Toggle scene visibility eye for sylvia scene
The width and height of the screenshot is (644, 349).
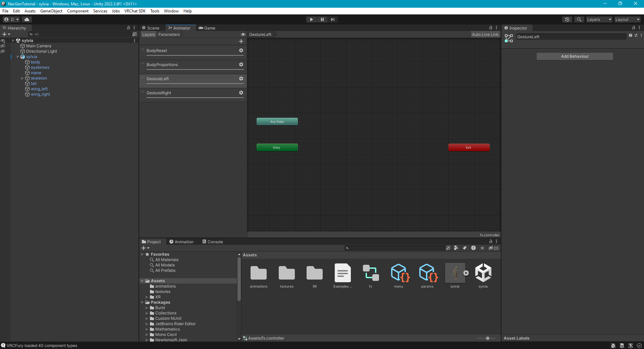click(3, 41)
